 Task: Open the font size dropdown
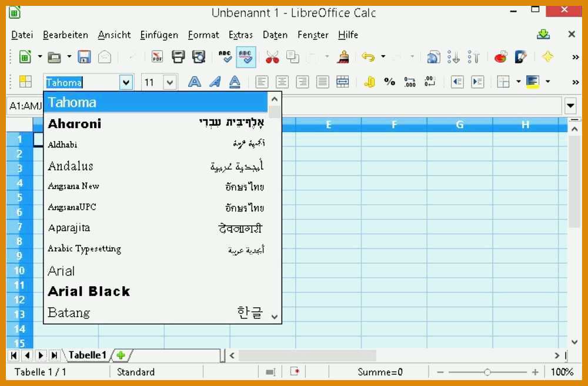[x=170, y=82]
